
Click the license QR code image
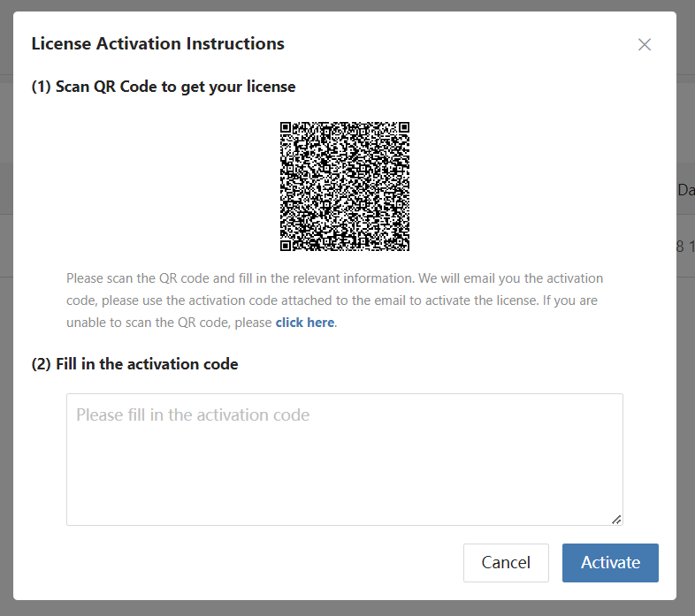point(345,186)
